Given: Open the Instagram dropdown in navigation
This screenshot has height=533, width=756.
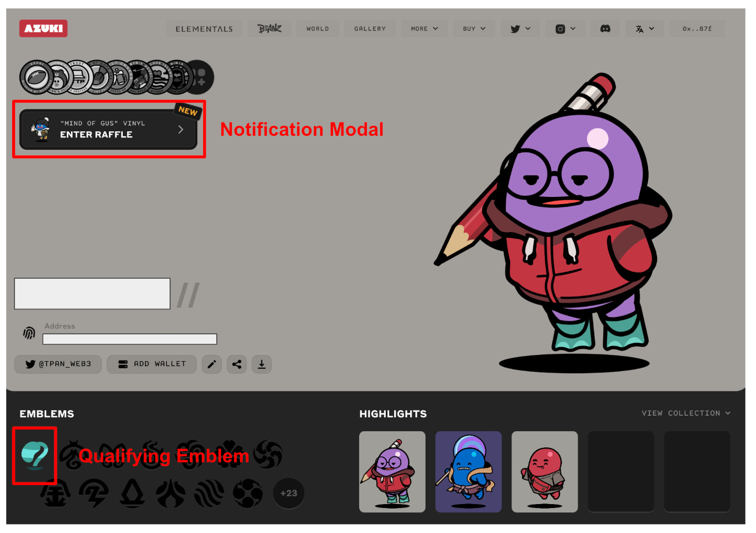Looking at the screenshot, I should click(565, 28).
